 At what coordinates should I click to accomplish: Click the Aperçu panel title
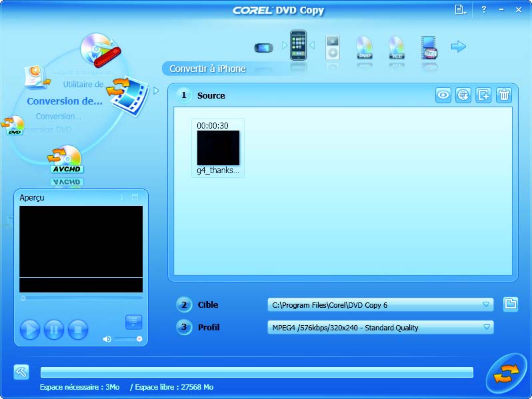[x=32, y=198]
